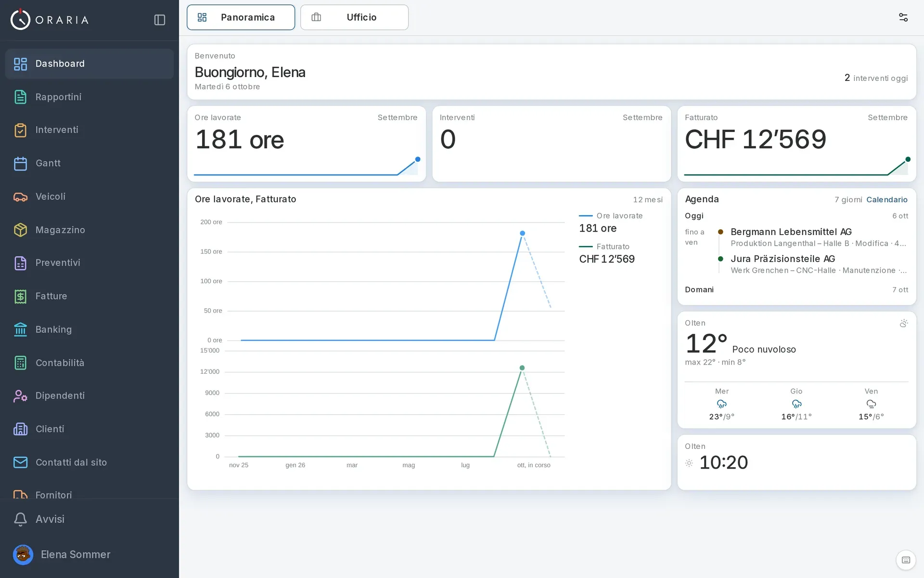Select the Fatturato chart legend
The width and height of the screenshot is (924, 578).
(x=607, y=253)
